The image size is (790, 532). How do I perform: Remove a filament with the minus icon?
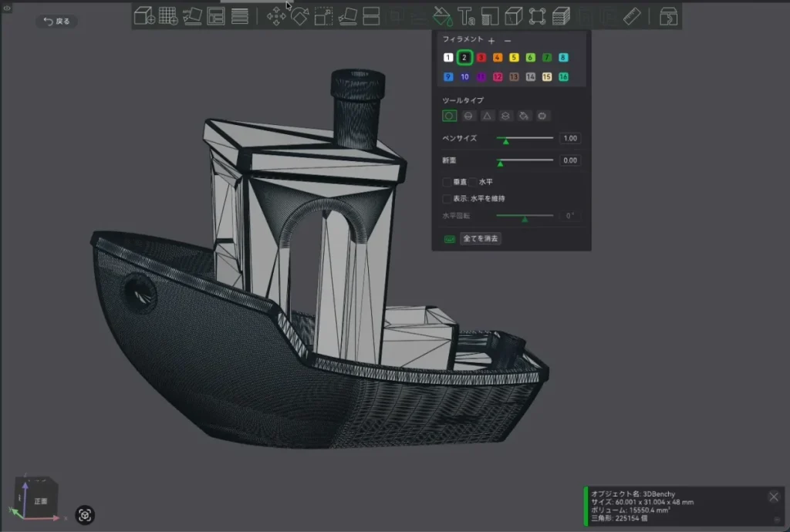point(508,40)
